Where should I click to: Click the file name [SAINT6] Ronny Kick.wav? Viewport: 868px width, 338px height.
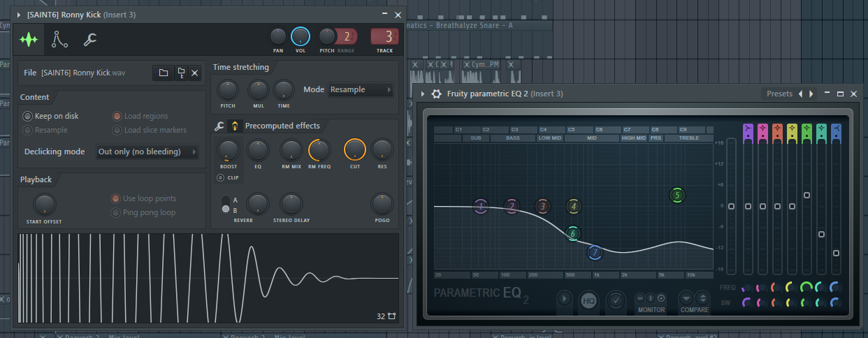83,73
